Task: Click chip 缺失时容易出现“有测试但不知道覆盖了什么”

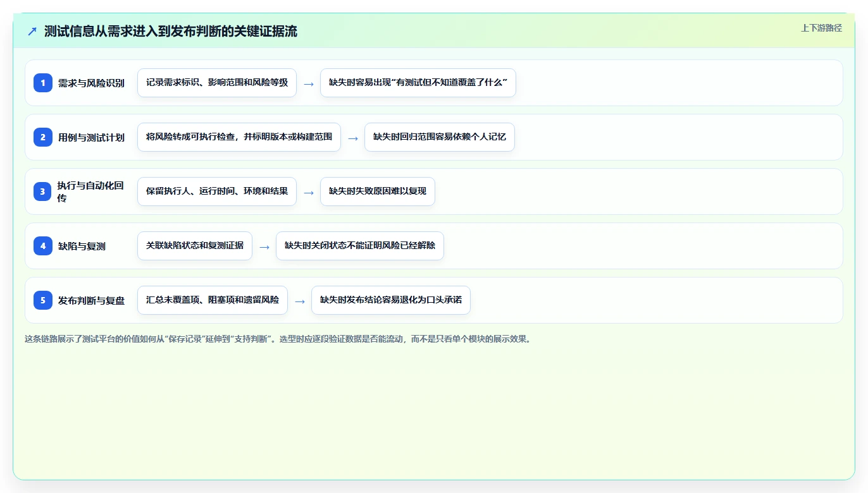Action: click(418, 83)
